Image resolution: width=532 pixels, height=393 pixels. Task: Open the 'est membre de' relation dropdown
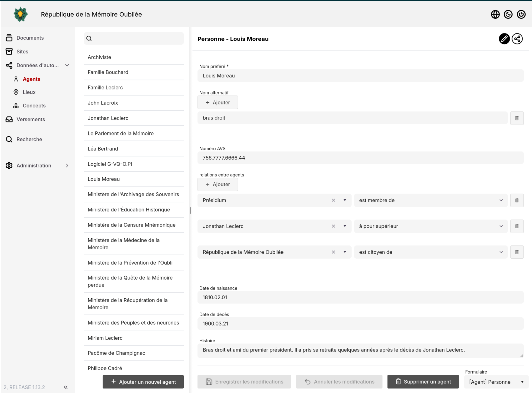pyautogui.click(x=431, y=200)
